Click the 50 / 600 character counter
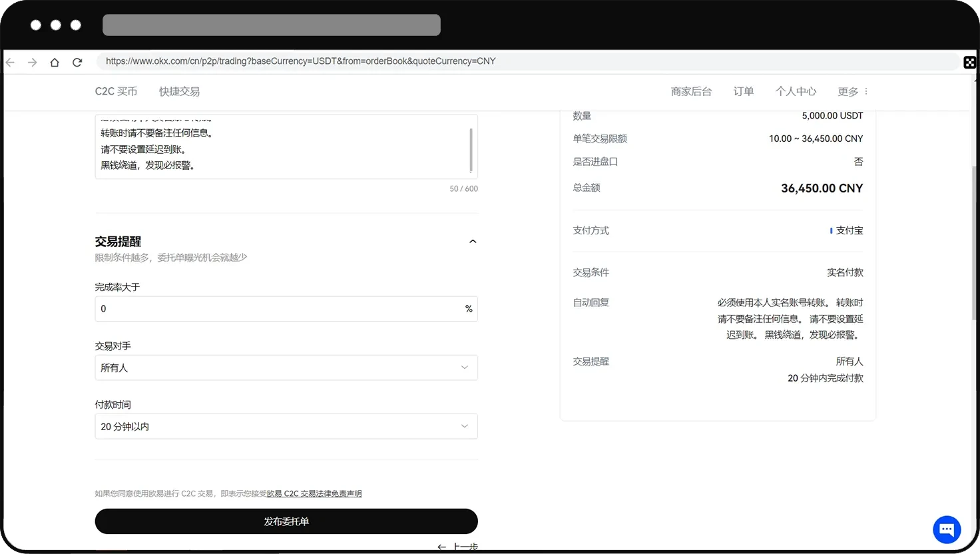The height and width of the screenshot is (554, 980). pos(463,189)
